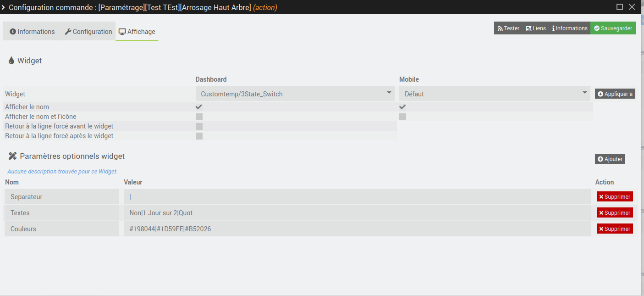Remove the Textes parameter row
Image resolution: width=644 pixels, height=296 pixels.
point(615,212)
